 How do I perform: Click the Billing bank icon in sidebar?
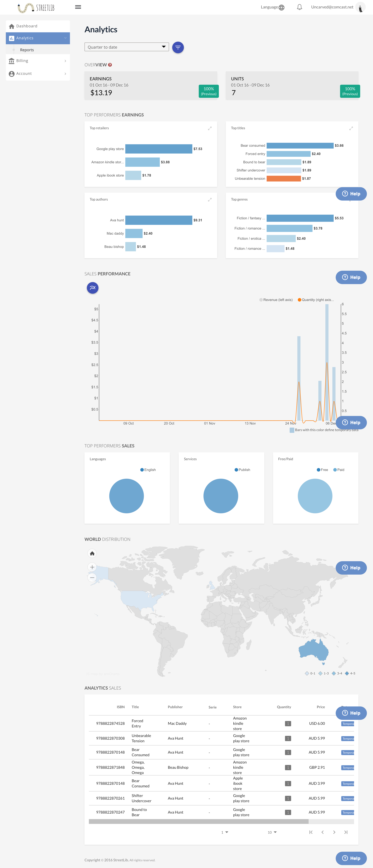[x=12, y=61]
